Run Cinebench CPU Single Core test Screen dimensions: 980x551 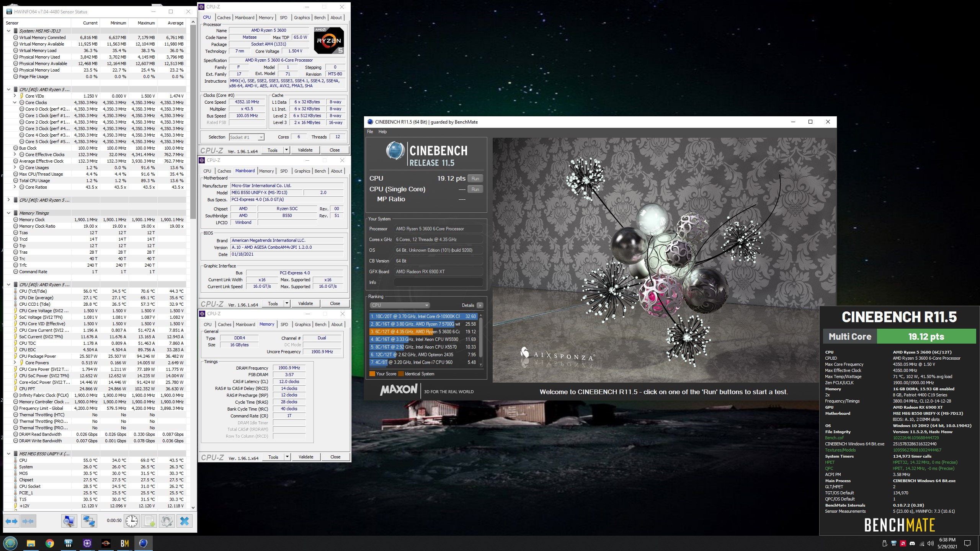click(475, 189)
